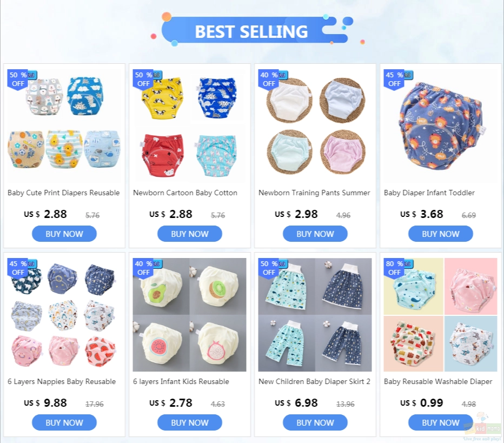
Task: View the blue lion print diaper photo
Action: click(x=441, y=126)
